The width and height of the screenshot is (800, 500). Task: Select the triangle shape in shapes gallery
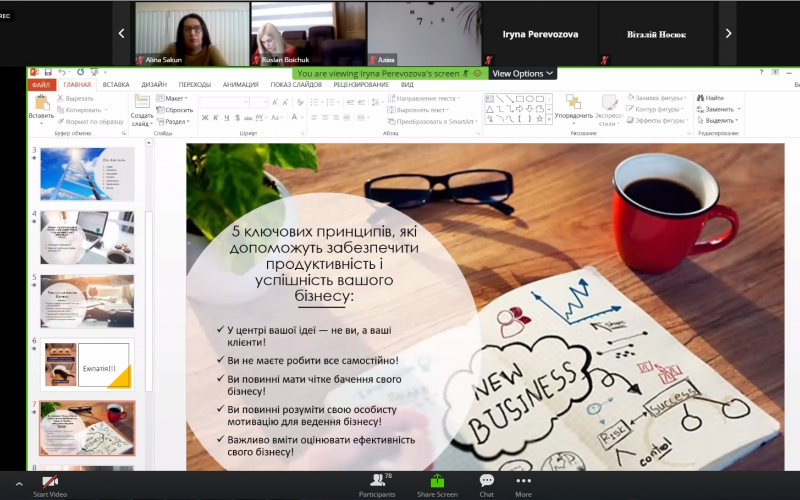click(x=489, y=109)
